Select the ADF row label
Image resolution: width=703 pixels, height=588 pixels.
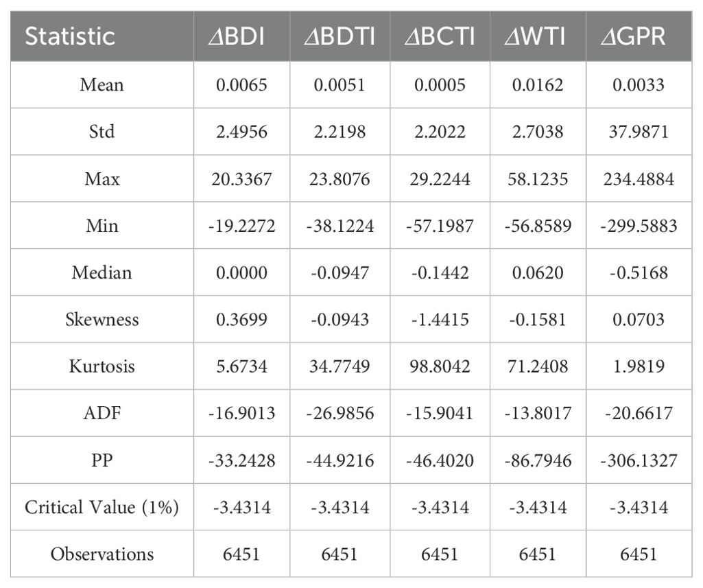coord(102,413)
